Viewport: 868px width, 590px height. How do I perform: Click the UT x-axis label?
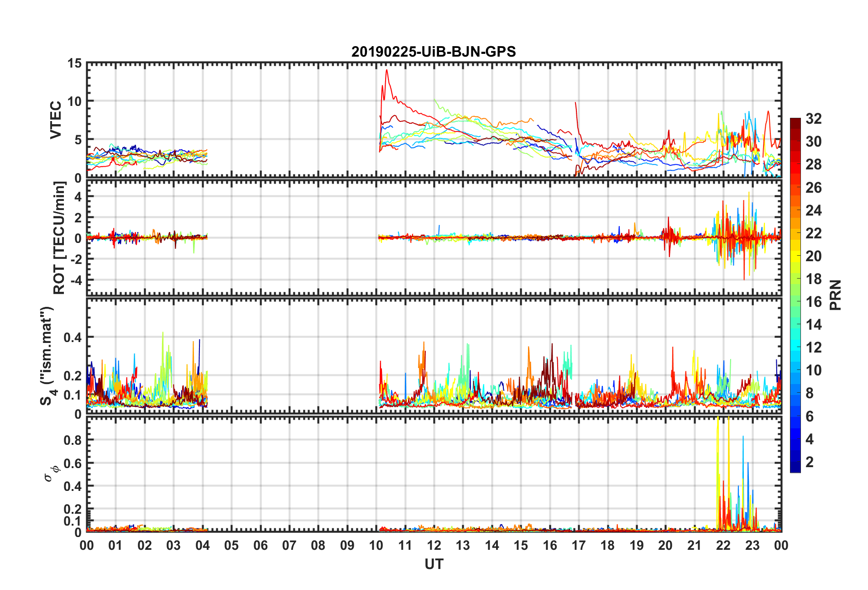(x=434, y=564)
